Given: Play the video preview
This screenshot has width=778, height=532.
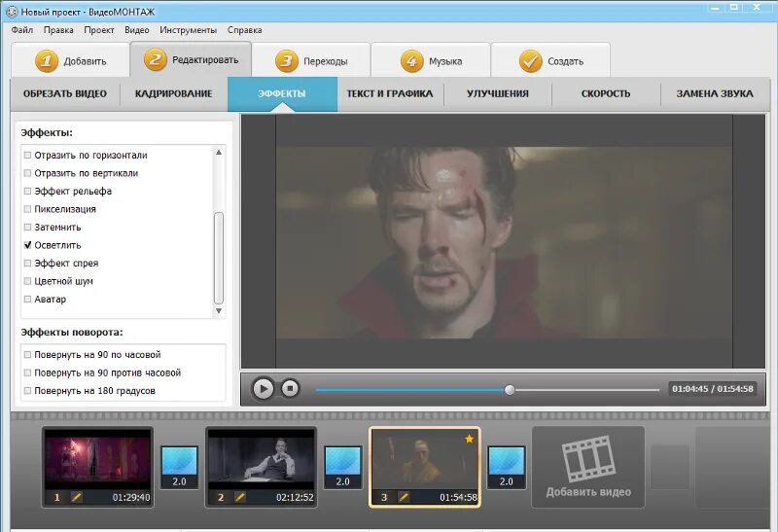Looking at the screenshot, I should [x=263, y=388].
